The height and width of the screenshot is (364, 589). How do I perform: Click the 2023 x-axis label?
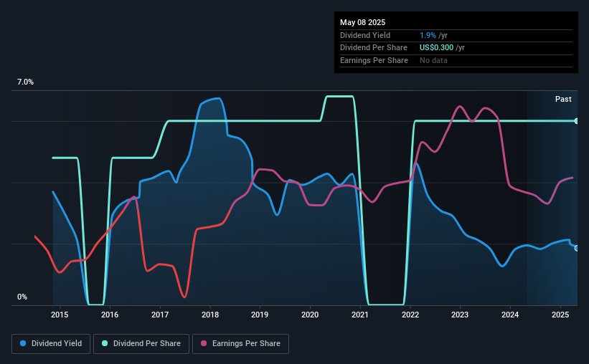pos(460,315)
